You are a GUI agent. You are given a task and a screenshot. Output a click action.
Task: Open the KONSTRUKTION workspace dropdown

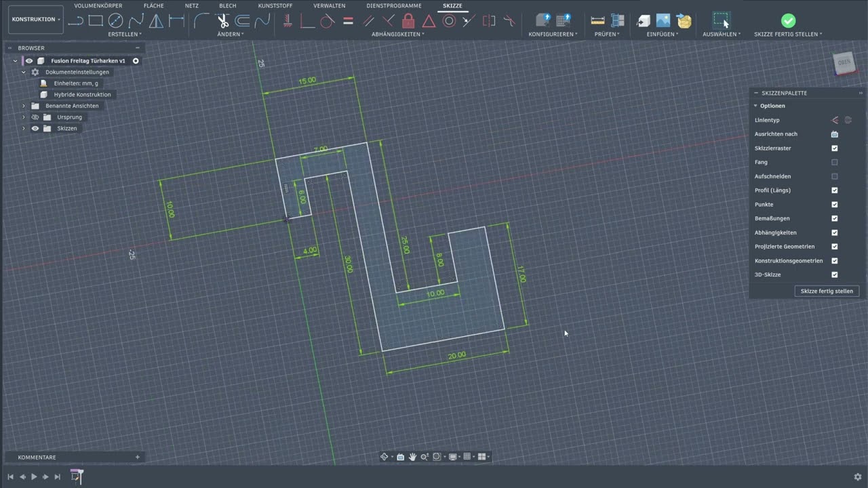click(36, 20)
